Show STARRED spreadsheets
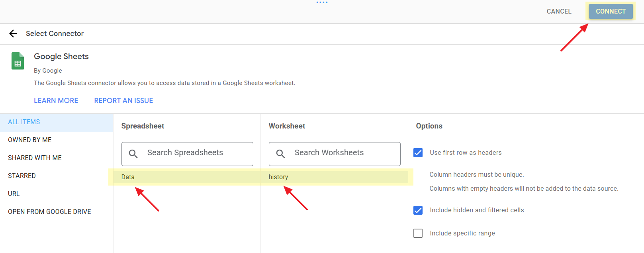The height and width of the screenshot is (253, 644). click(22, 176)
